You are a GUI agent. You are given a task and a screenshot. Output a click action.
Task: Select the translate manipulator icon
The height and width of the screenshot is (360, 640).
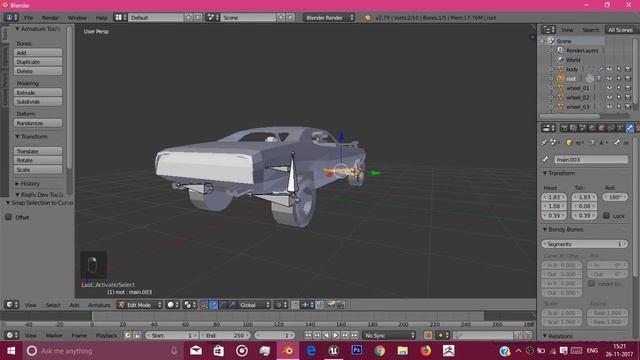coord(213,305)
